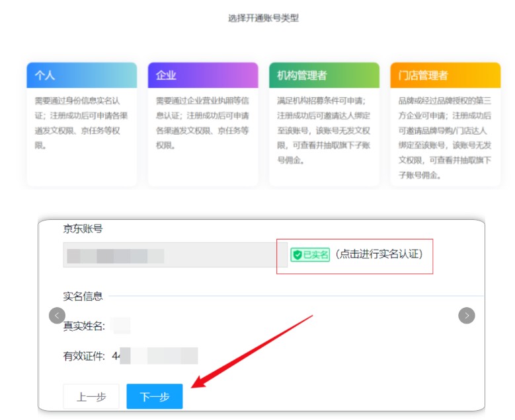Click the 机构管理者 card description text

coord(324,130)
